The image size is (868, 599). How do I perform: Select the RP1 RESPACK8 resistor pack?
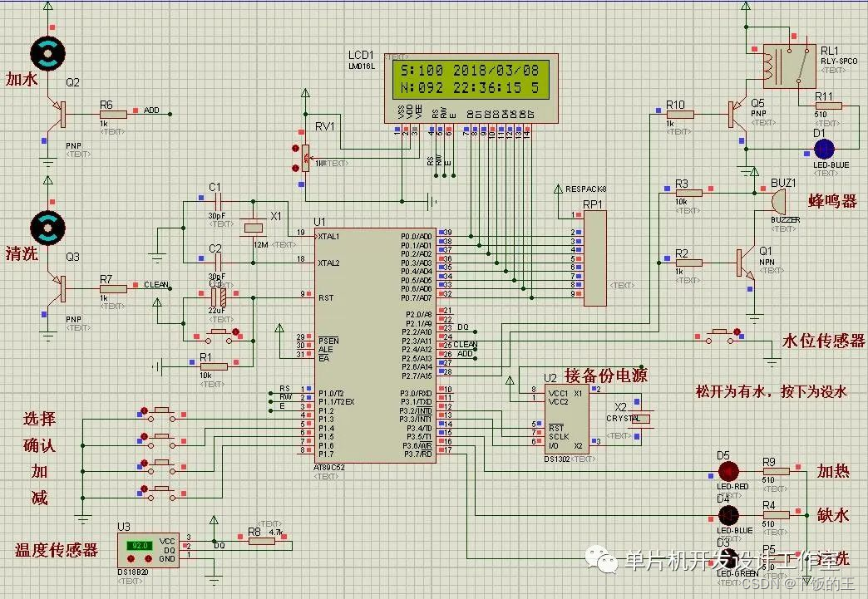[x=594, y=258]
